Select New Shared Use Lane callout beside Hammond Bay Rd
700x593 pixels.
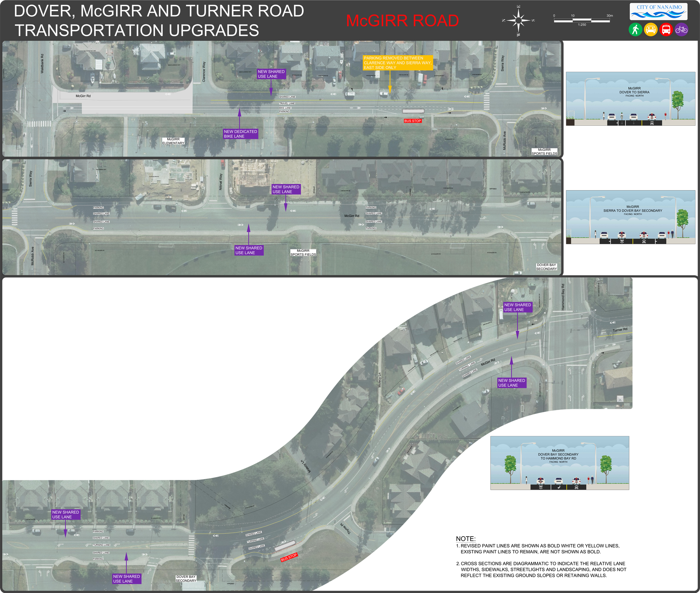pos(518,307)
